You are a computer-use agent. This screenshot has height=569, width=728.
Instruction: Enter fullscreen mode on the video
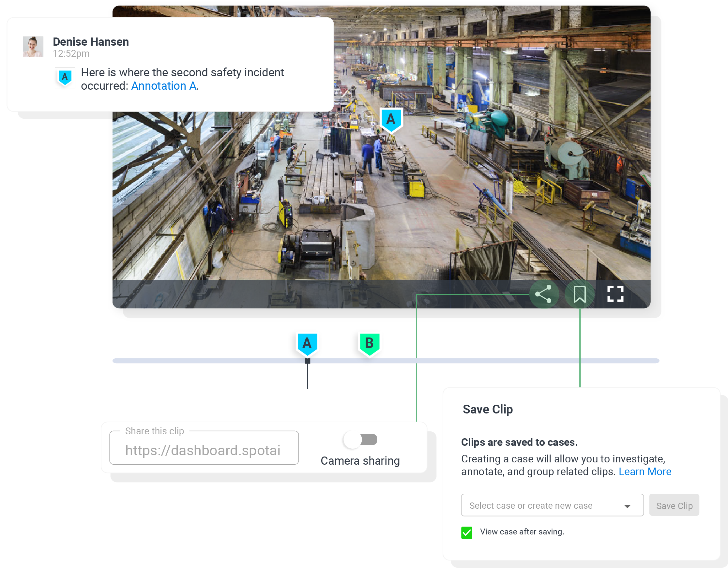click(615, 294)
